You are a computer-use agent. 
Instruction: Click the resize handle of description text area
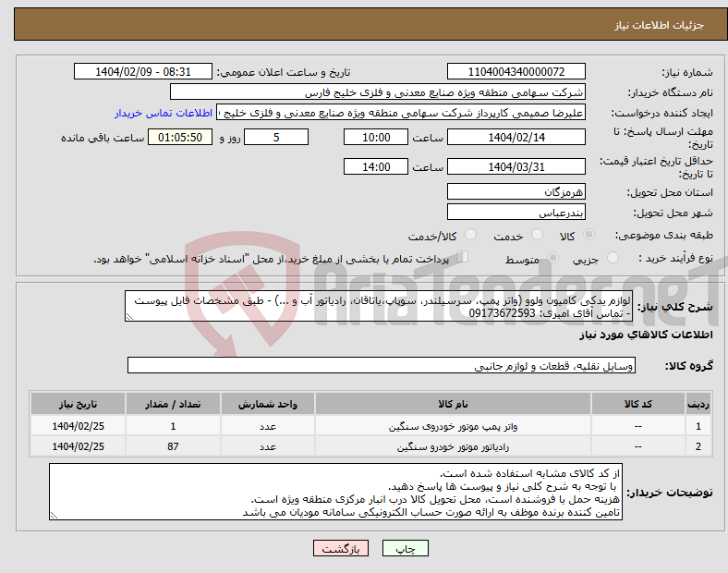click(129, 317)
